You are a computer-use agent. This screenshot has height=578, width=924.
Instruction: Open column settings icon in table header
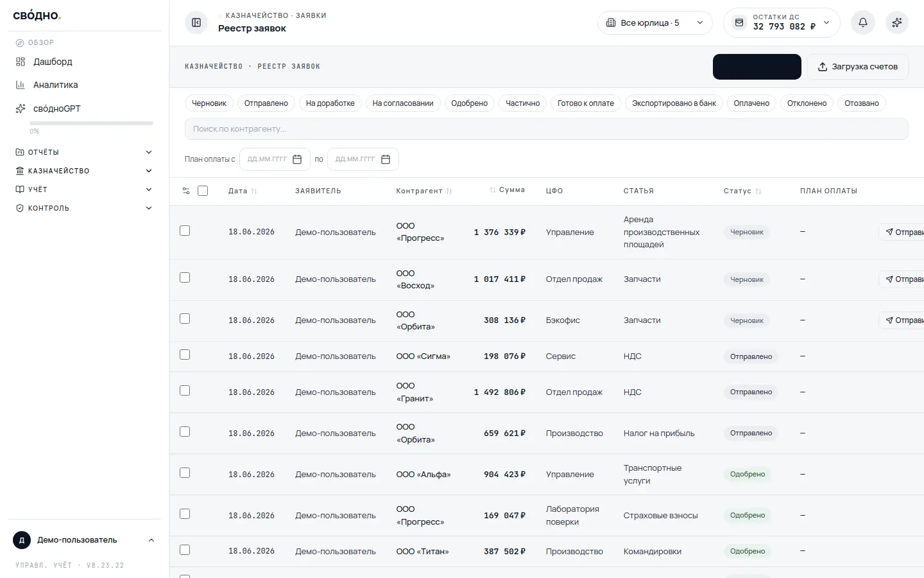pyautogui.click(x=186, y=191)
